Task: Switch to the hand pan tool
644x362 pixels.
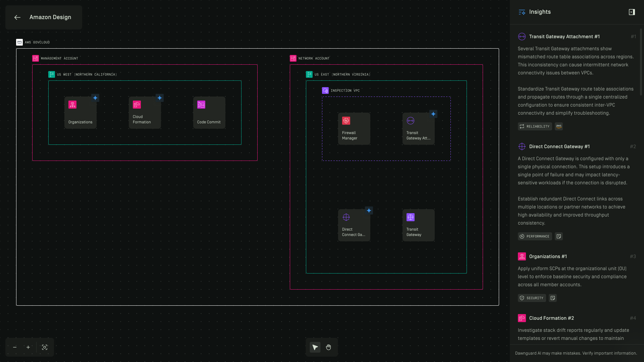Action: tap(328, 347)
